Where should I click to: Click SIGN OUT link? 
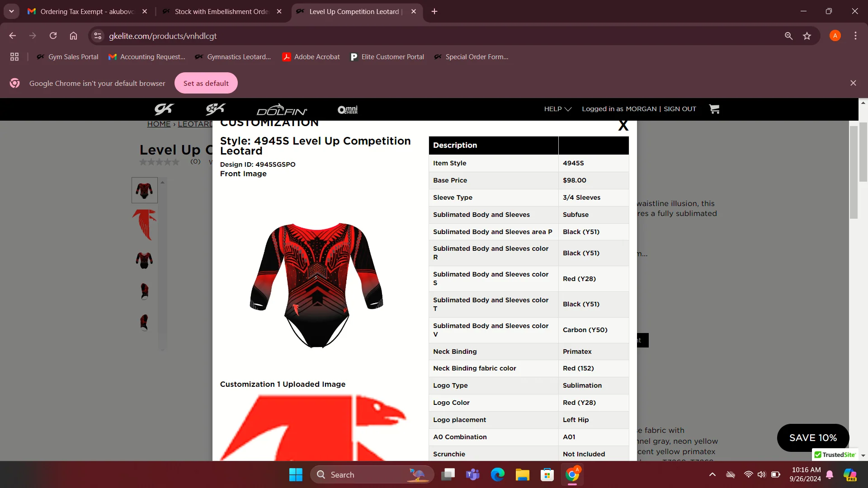click(x=679, y=109)
